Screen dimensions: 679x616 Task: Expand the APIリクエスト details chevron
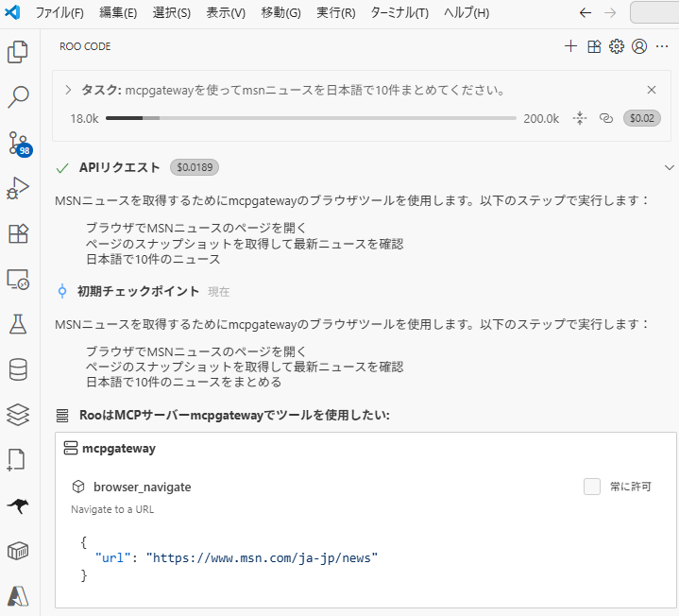(x=669, y=167)
